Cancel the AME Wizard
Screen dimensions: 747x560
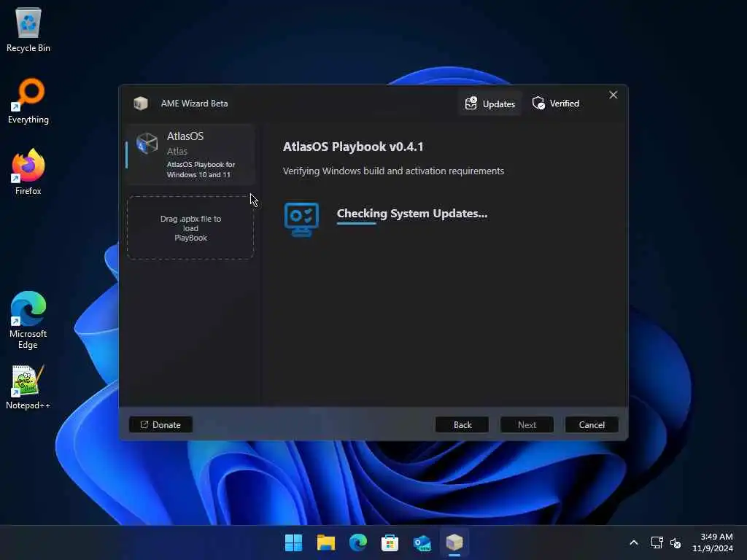(592, 425)
